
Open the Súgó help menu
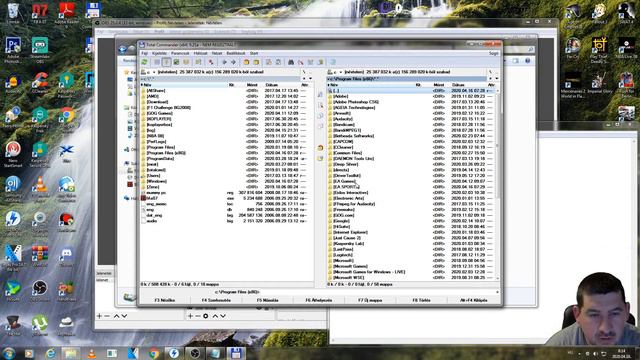coord(493,53)
